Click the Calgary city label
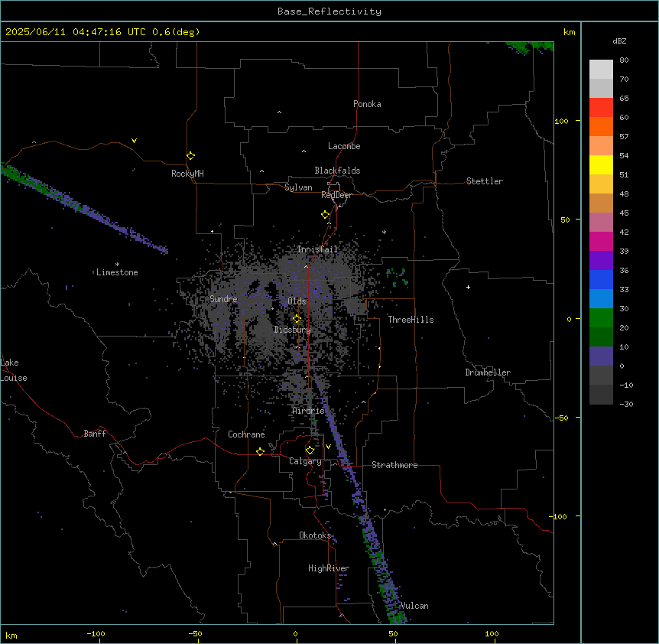 point(306,461)
